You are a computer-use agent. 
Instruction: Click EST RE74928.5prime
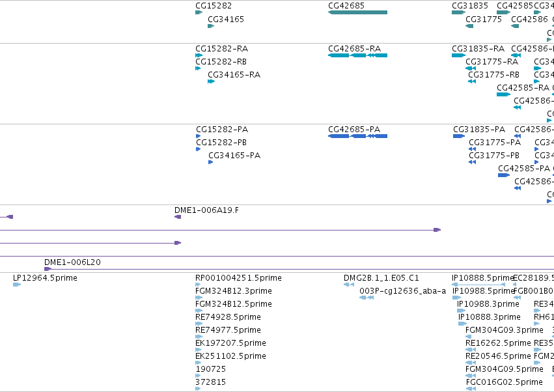coord(229,317)
